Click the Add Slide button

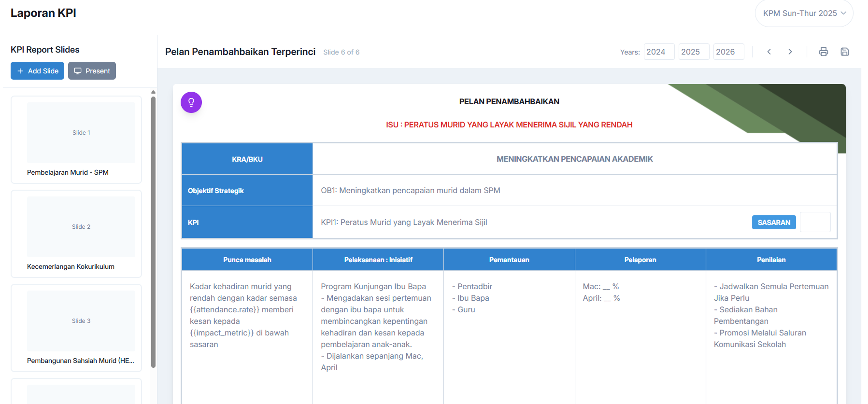click(x=37, y=71)
